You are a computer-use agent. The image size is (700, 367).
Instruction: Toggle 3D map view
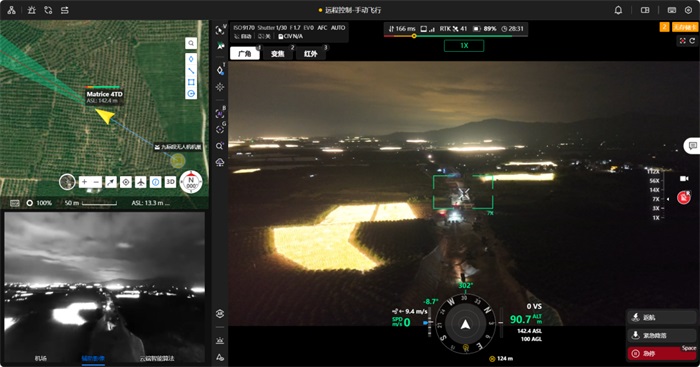(x=170, y=182)
